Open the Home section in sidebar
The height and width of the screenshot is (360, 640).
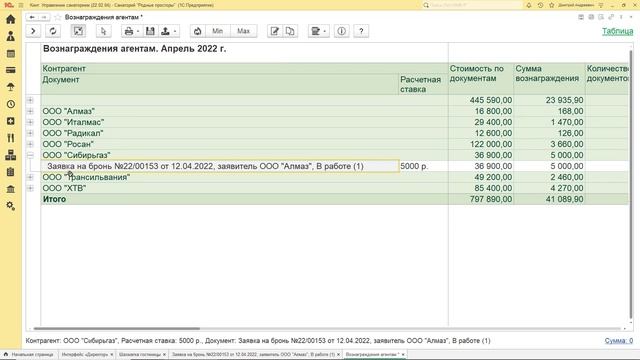point(11,19)
